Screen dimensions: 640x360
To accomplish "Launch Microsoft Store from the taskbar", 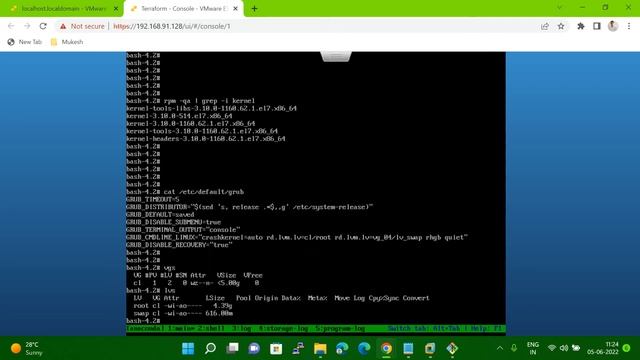I will point(276,349).
